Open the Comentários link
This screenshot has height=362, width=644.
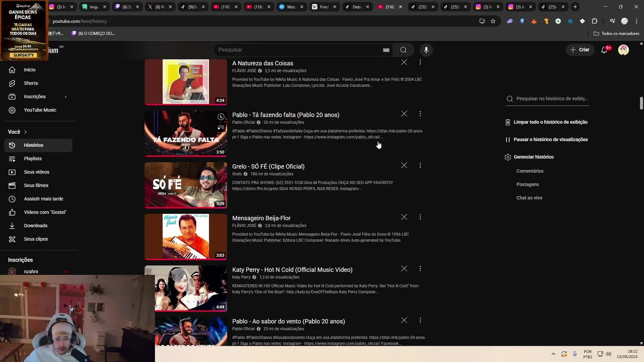click(530, 171)
